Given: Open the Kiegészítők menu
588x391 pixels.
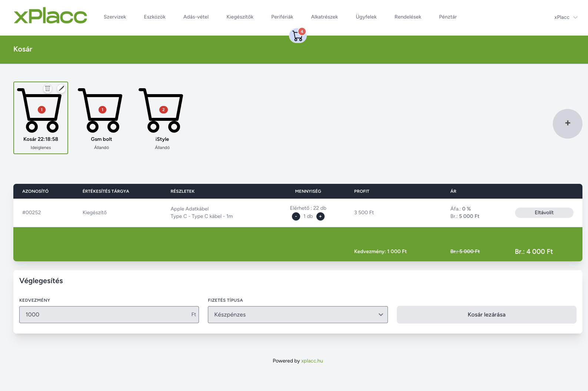Looking at the screenshot, I should pyautogui.click(x=240, y=17).
